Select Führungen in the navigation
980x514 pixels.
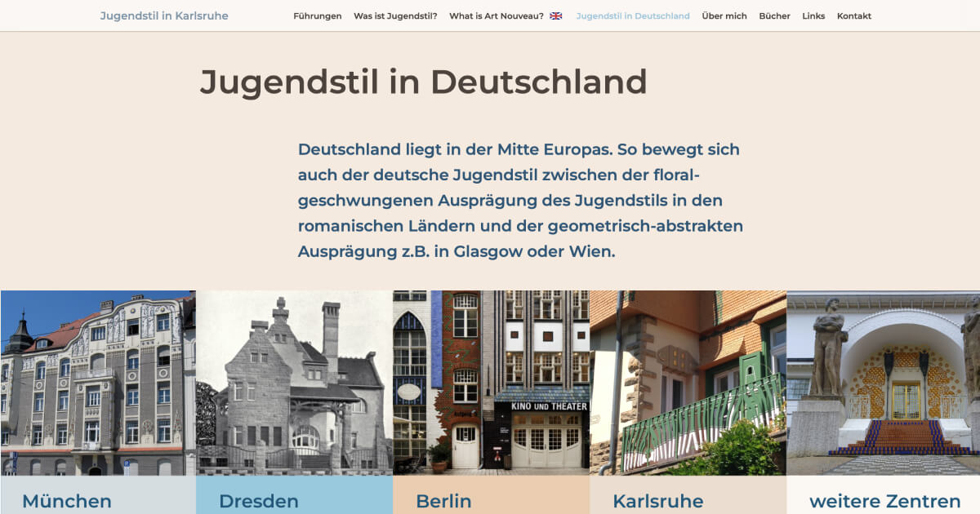pos(318,15)
